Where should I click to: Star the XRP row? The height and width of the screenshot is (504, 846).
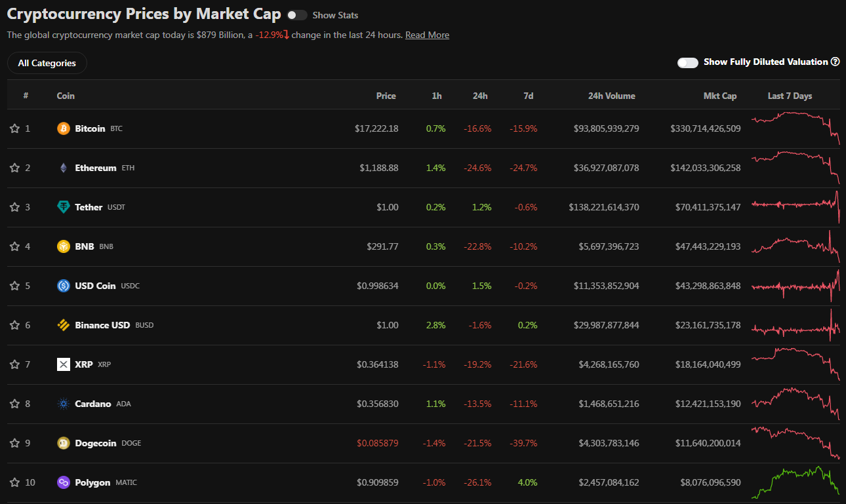point(14,364)
